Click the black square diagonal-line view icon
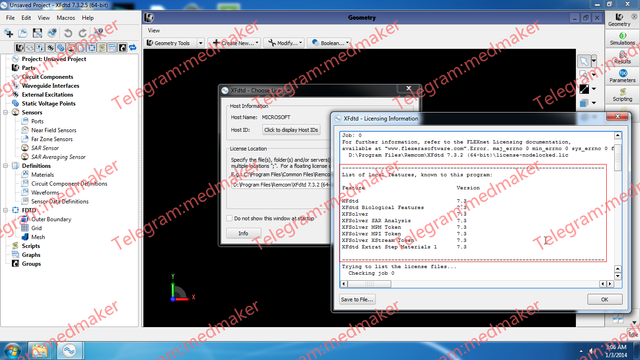Image resolution: width=640 pixels, height=360 pixels. click(x=584, y=89)
